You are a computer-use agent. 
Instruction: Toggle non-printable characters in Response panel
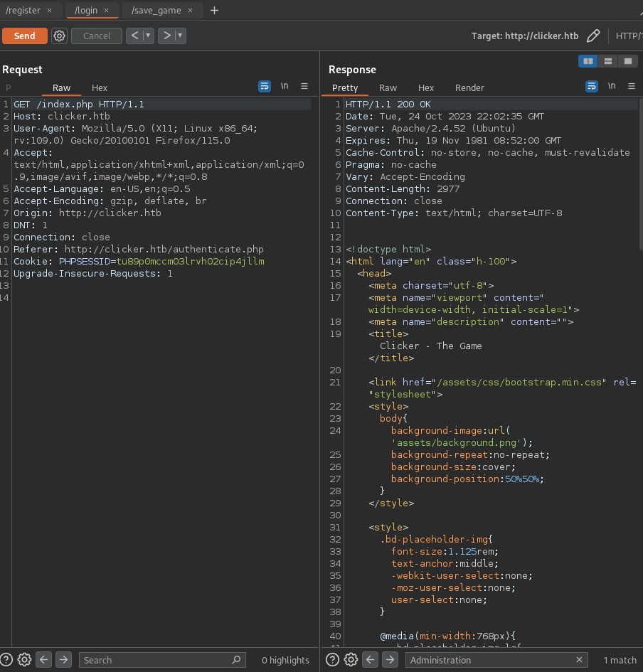tap(612, 86)
